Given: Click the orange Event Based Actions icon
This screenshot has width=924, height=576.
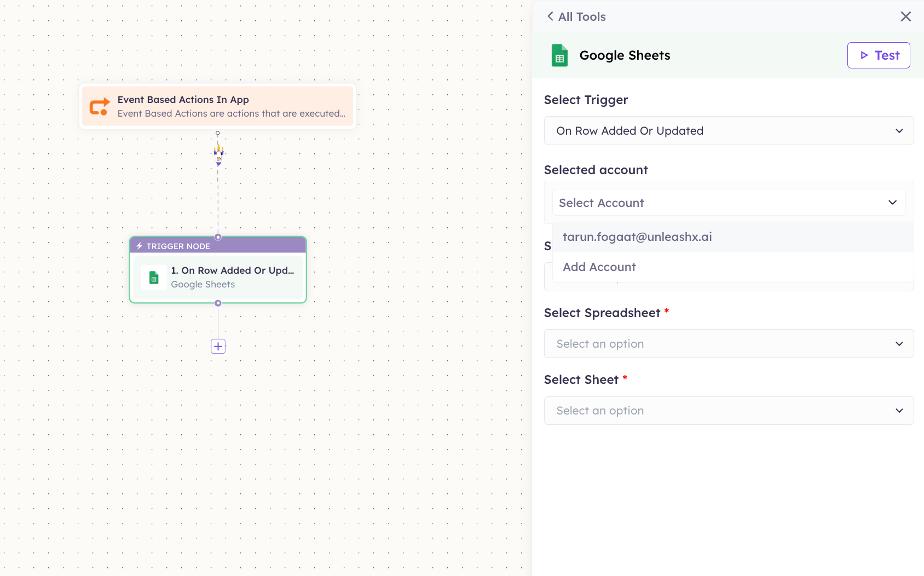Looking at the screenshot, I should [100, 106].
